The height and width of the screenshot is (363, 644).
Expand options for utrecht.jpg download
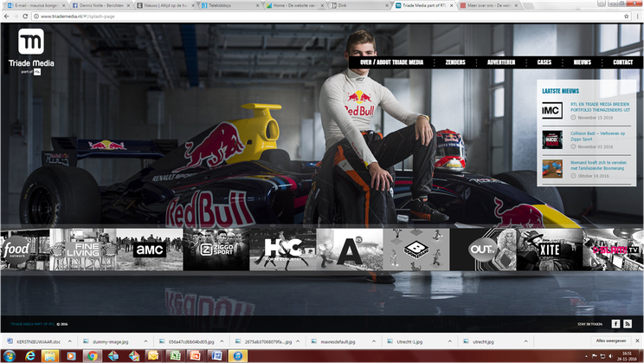click(x=525, y=341)
